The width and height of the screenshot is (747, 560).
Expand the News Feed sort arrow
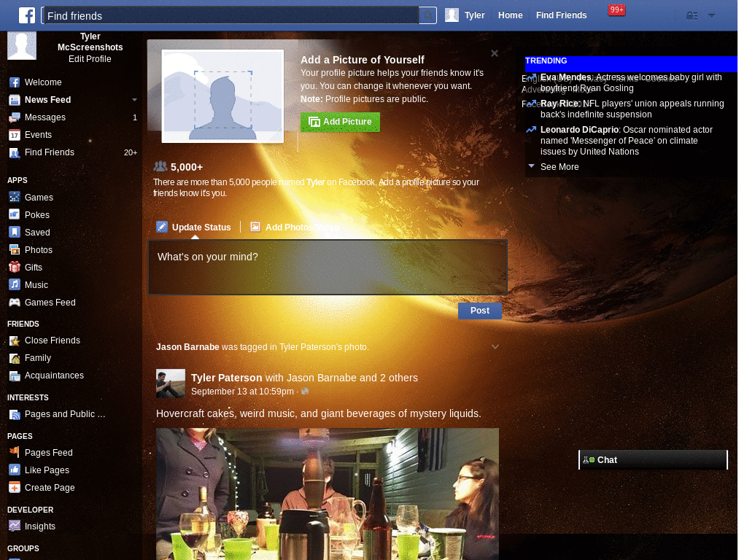tap(134, 99)
